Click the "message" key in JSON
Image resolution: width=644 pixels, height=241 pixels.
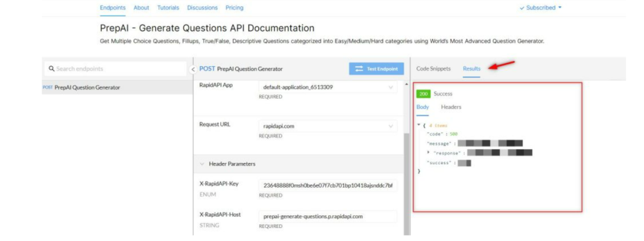440,143
